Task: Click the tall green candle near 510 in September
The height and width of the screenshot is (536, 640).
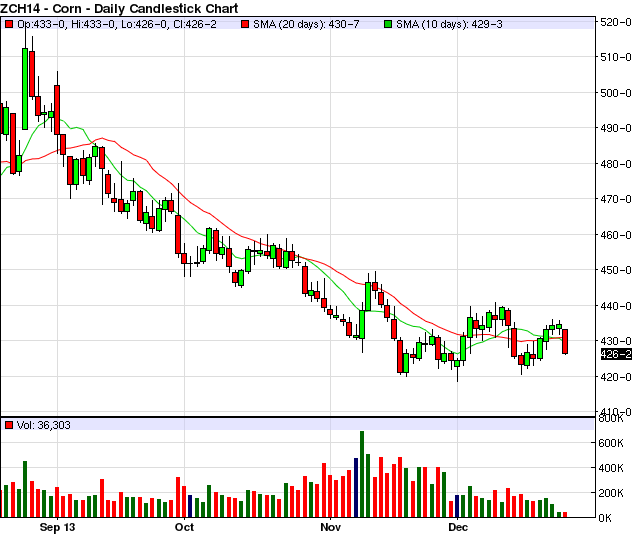Action: click(25, 89)
